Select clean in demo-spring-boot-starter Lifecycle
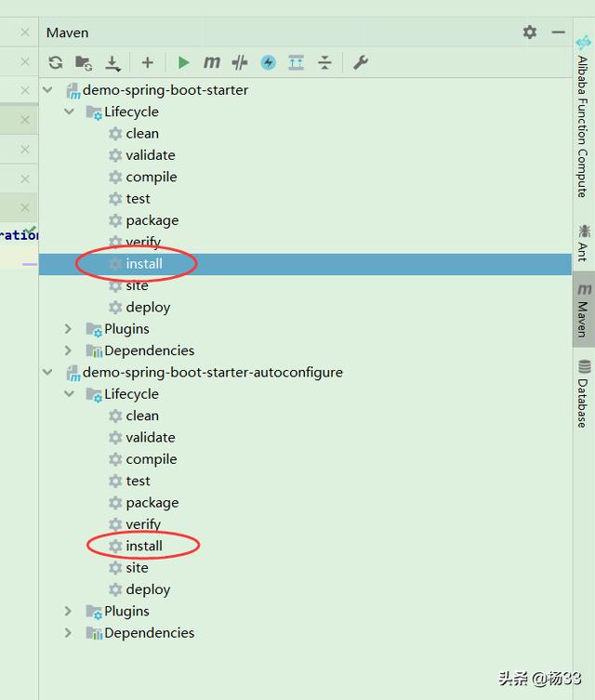Image resolution: width=595 pixels, height=700 pixels. click(x=142, y=133)
